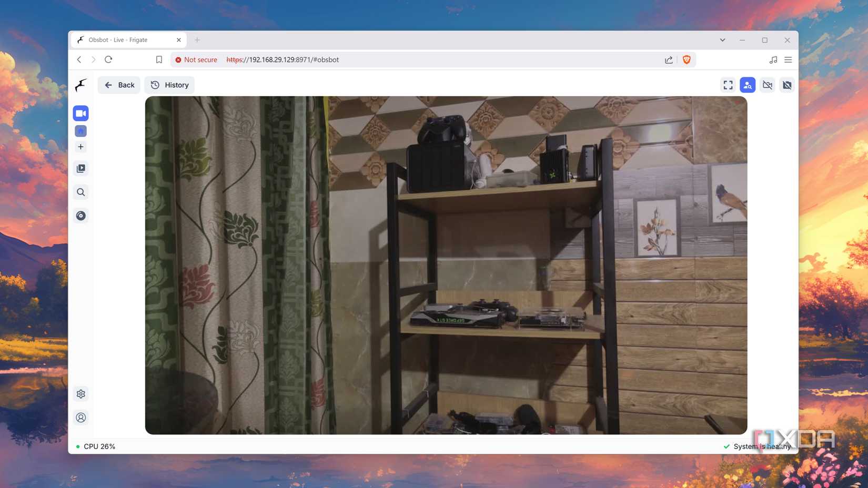The height and width of the screenshot is (488, 868).
Task: Open the Explore search icon
Action: (80, 192)
